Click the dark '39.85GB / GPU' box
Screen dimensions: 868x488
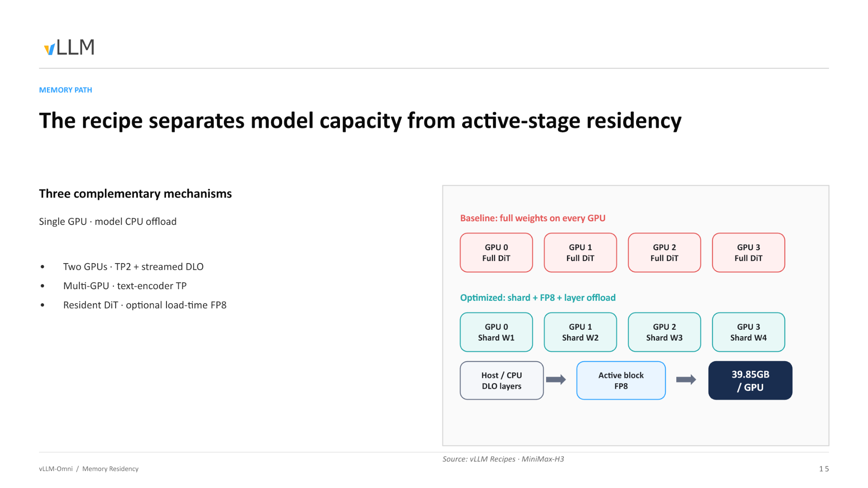coord(750,380)
